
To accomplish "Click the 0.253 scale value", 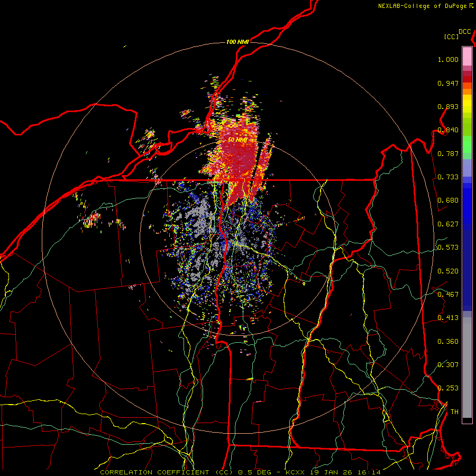I will coord(448,388).
